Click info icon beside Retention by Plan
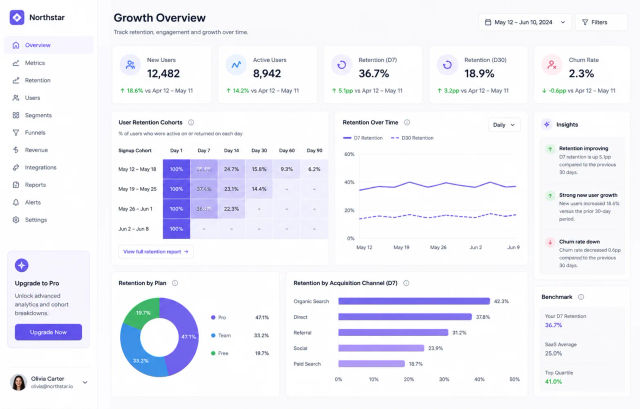Image resolution: width=640 pixels, height=409 pixels. tap(175, 283)
